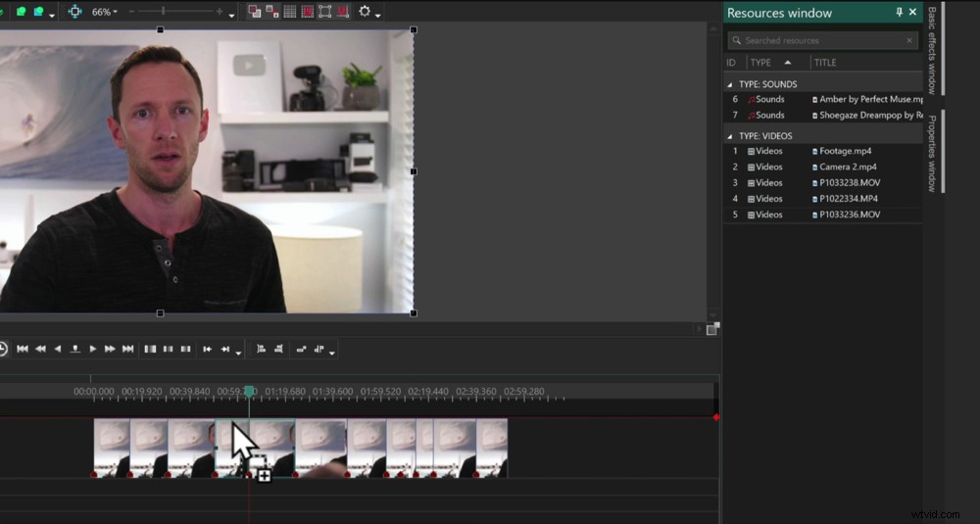
Task: Open dropdown arrow beside speech bubble icons
Action: (52, 15)
